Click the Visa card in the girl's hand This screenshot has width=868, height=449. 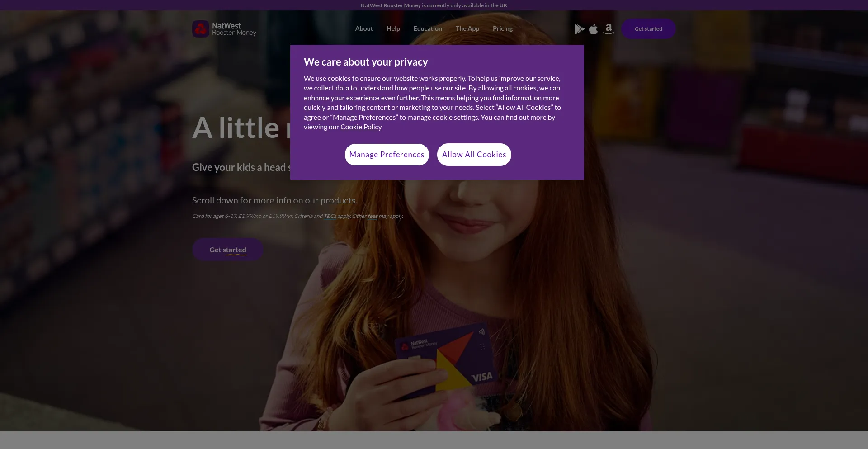pyautogui.click(x=445, y=359)
